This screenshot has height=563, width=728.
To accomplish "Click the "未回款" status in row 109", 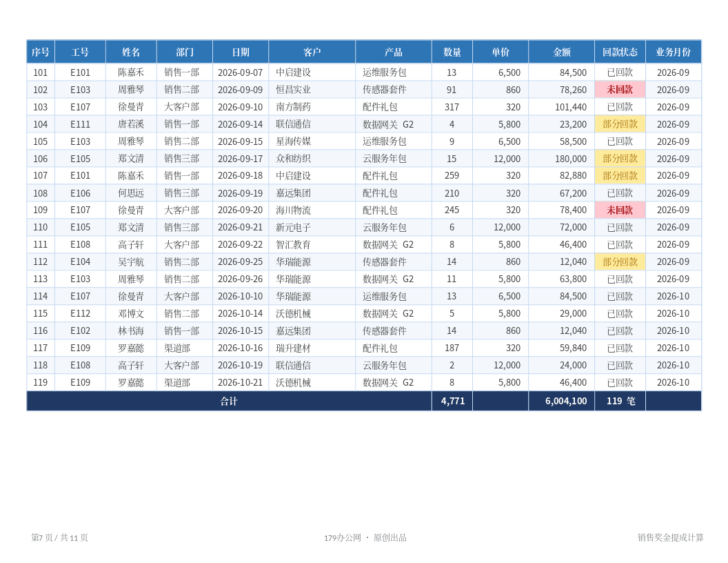I will [620, 210].
